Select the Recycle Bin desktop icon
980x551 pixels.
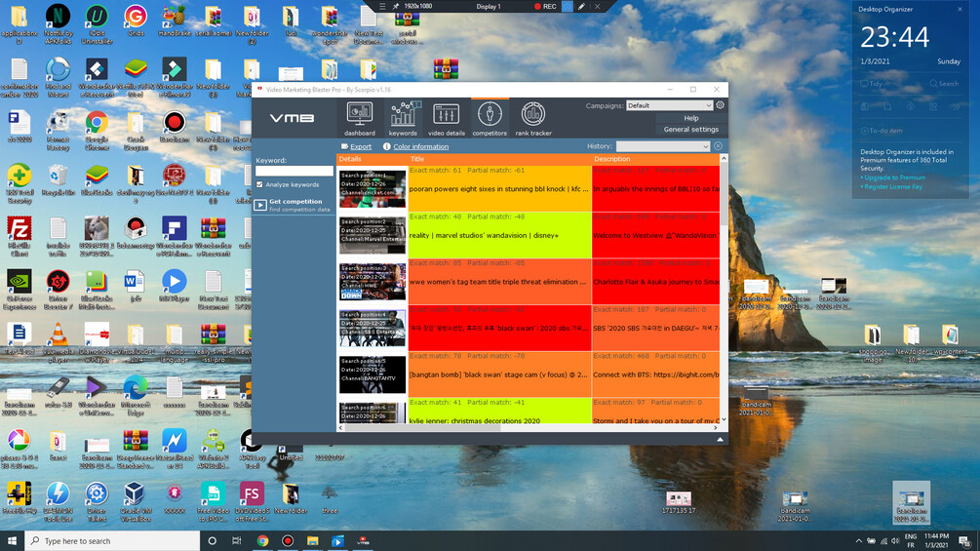[58, 179]
